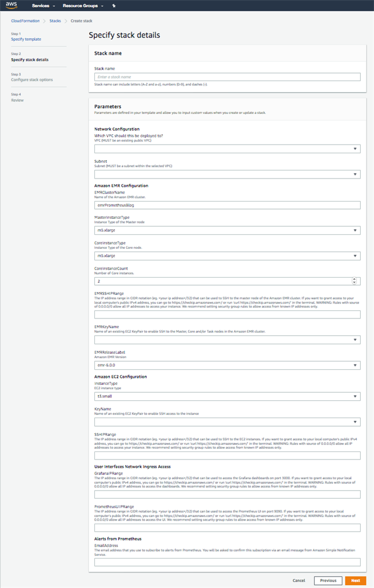374x588 pixels.
Task: Click the Cancel button
Action: tap(299, 581)
